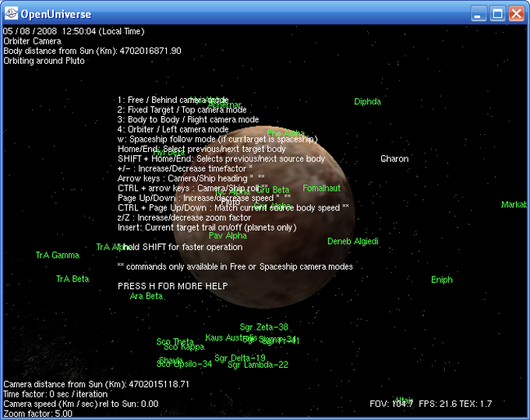
Task: Click the Pluto planet sphere
Action: pyautogui.click(x=264, y=217)
